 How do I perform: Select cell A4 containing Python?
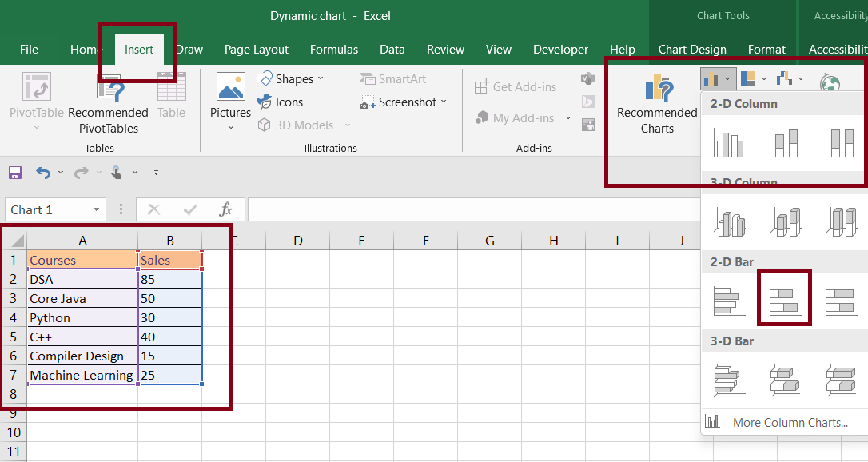coord(82,318)
